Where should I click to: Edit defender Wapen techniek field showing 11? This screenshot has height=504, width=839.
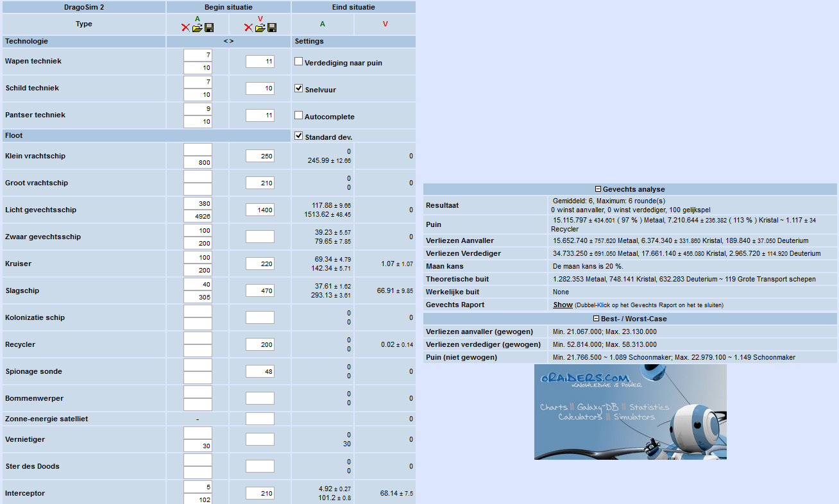click(x=260, y=62)
